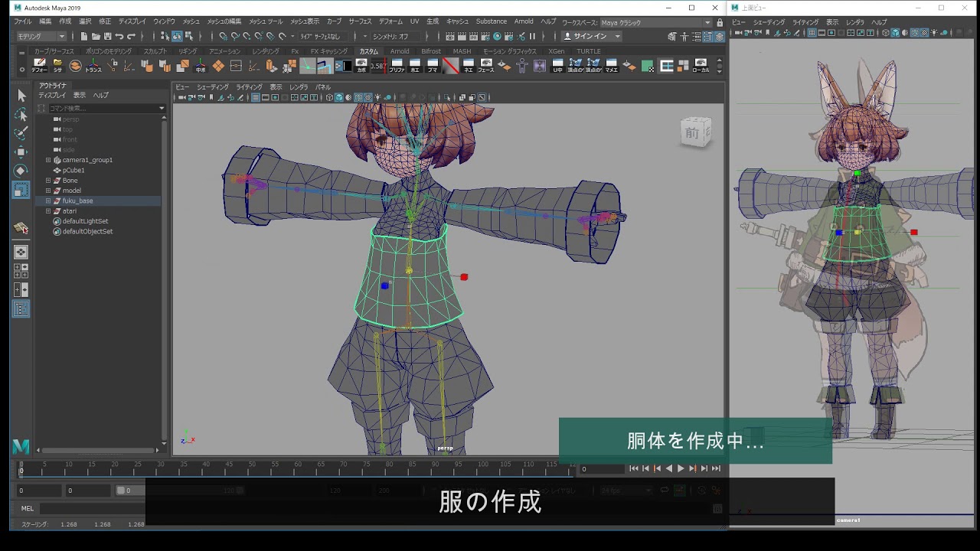
Task: Click the プリファ shelf icon
Action: pos(397,66)
